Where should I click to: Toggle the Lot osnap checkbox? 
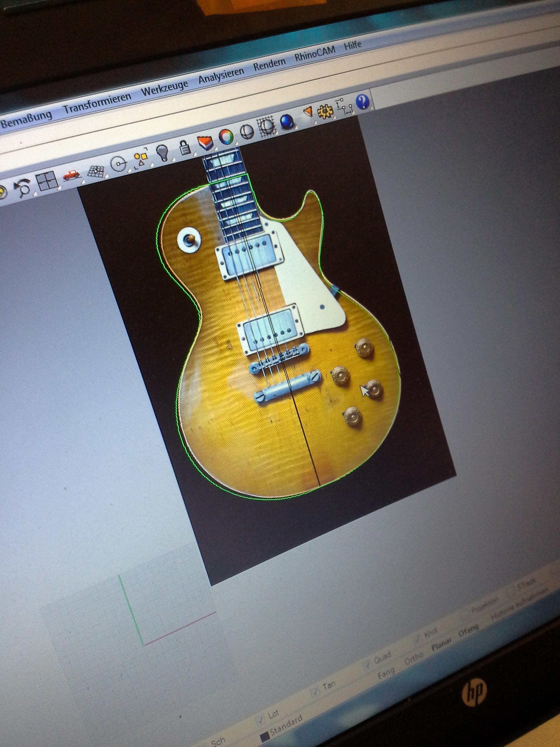[x=260, y=721]
